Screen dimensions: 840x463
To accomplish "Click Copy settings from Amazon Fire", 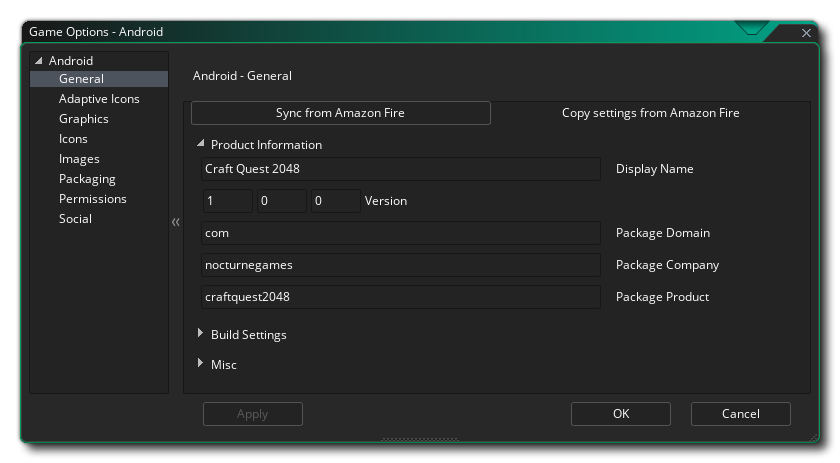I will 650,113.
